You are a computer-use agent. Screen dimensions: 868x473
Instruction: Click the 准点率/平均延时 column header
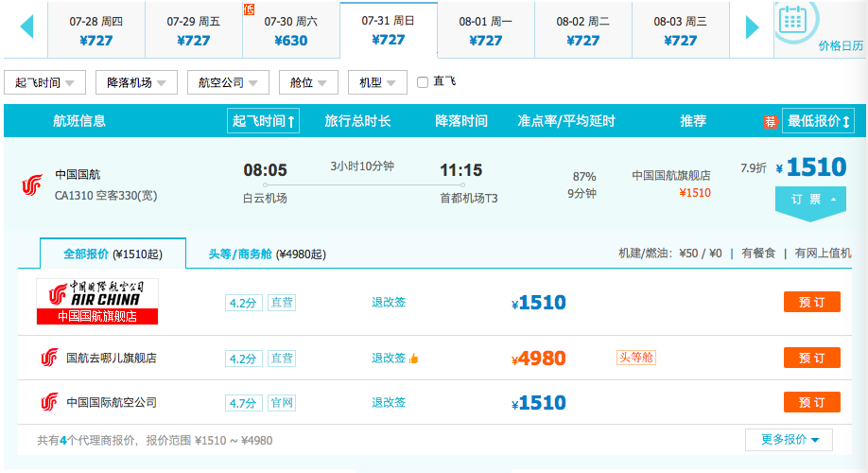[x=566, y=121]
